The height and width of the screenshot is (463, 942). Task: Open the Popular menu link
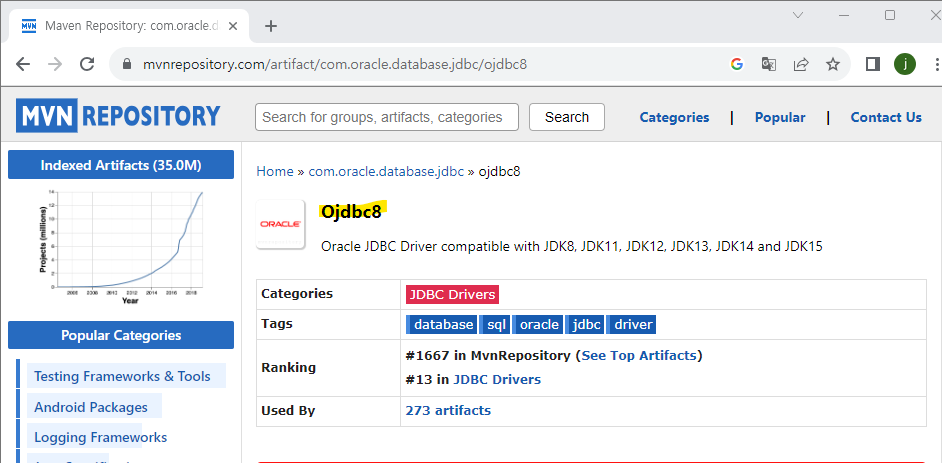tap(780, 118)
